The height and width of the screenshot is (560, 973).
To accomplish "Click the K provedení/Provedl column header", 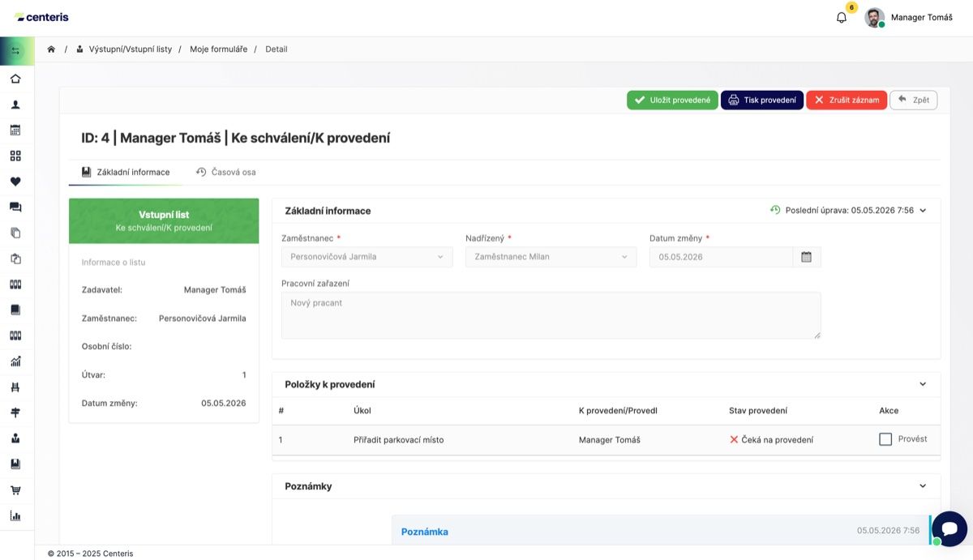I will coord(618,411).
